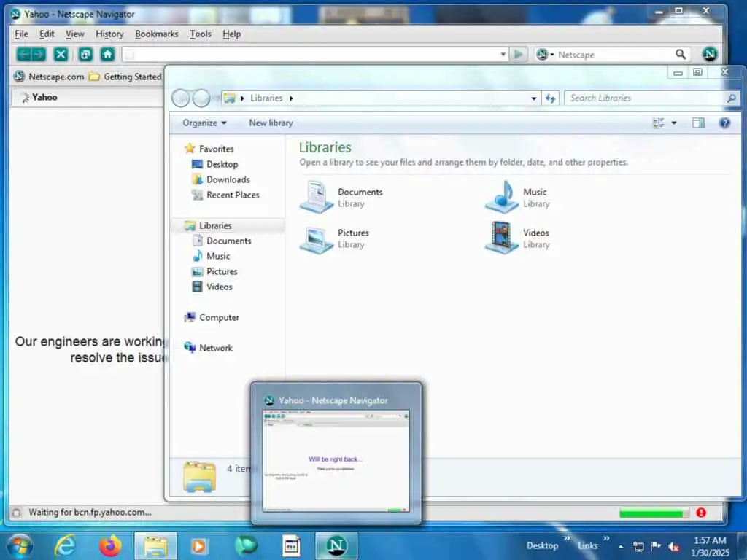Open Tools menu in Netscape
This screenshot has width=747, height=560.
click(201, 34)
